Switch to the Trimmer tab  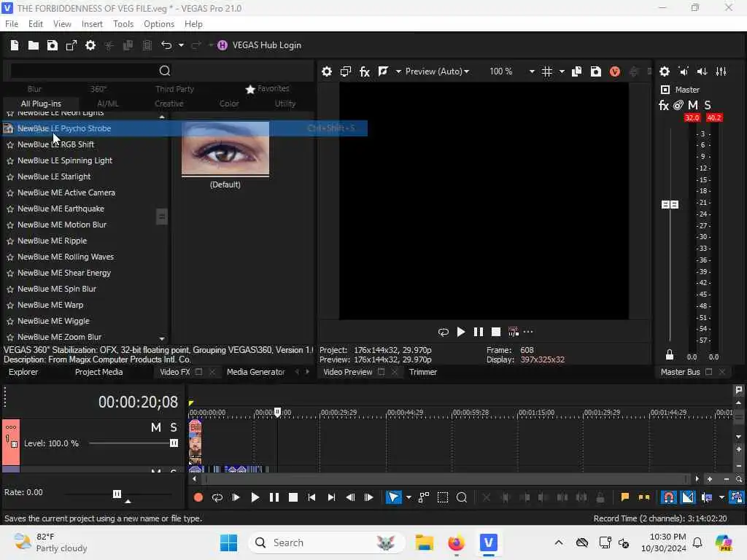point(422,373)
